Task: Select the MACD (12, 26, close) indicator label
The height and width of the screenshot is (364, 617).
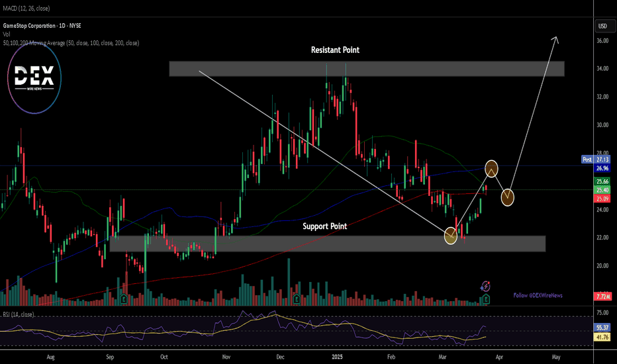Action: pos(26,8)
